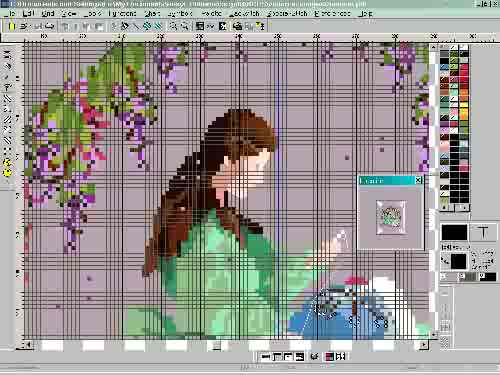Click the first green diagonal stitch icon
500x375 pixels.
click(x=147, y=26)
